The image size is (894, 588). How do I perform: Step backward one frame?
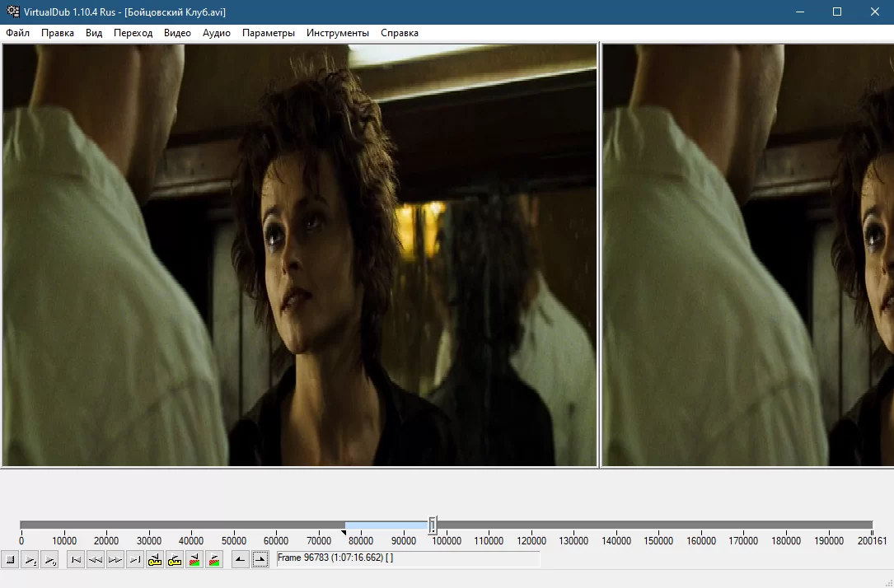pyautogui.click(x=96, y=559)
